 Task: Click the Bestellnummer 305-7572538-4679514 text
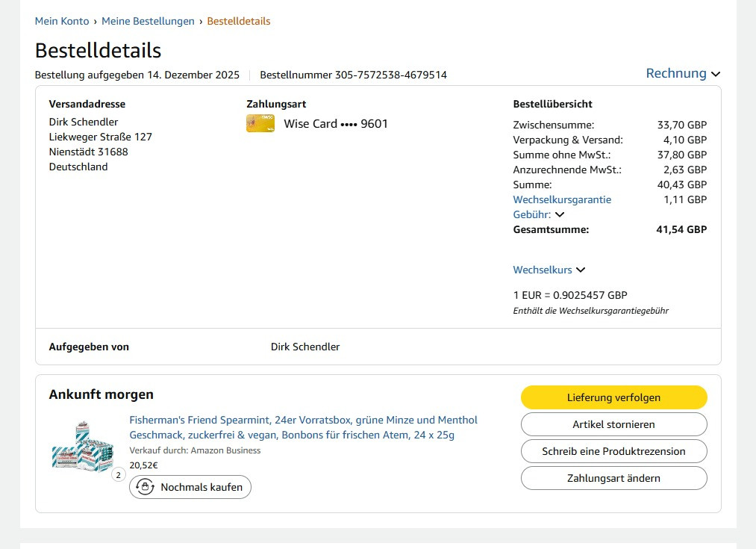pyautogui.click(x=354, y=75)
